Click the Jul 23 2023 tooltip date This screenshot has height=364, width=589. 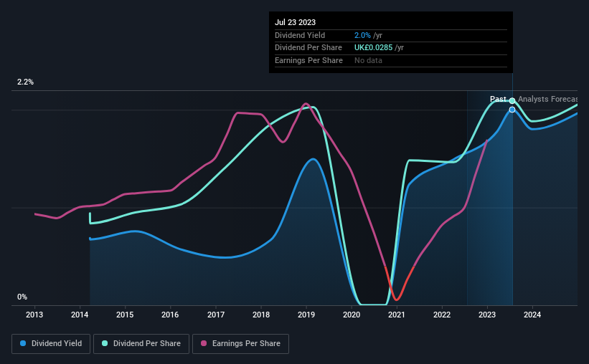pos(296,22)
